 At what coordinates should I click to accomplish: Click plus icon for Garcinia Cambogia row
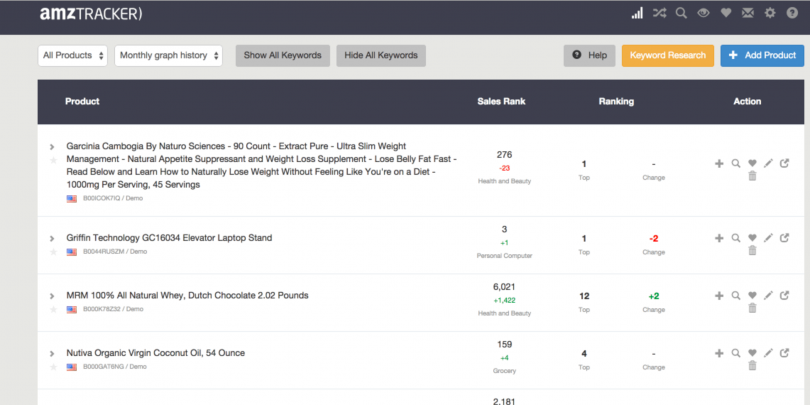[719, 163]
